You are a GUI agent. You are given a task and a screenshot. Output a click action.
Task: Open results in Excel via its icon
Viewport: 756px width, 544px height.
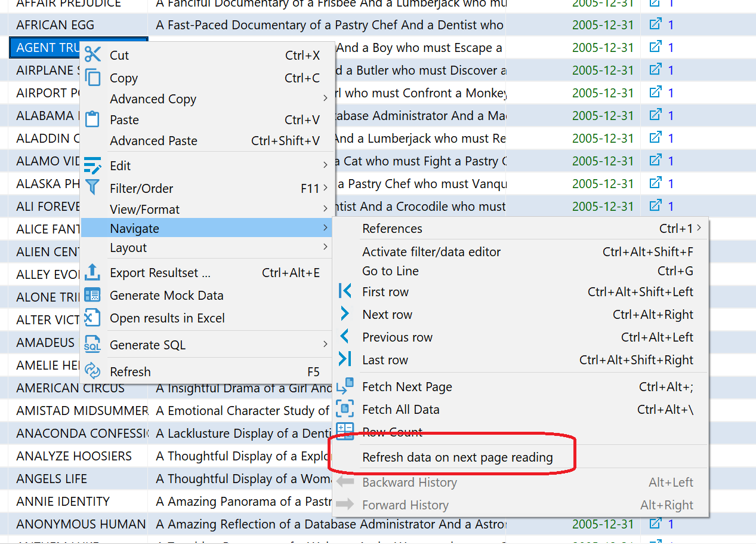(x=92, y=317)
